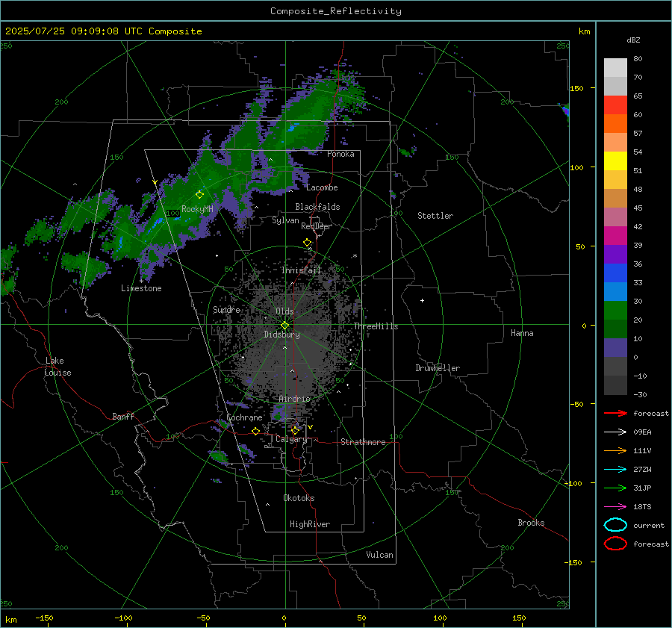Click the Sundre label
This screenshot has width=672, height=628.
227,309
